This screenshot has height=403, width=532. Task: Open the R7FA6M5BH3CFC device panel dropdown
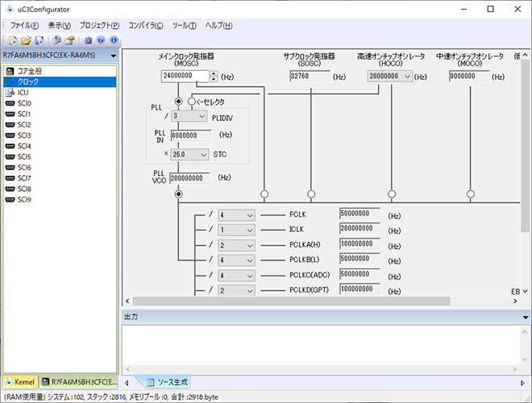coord(114,56)
